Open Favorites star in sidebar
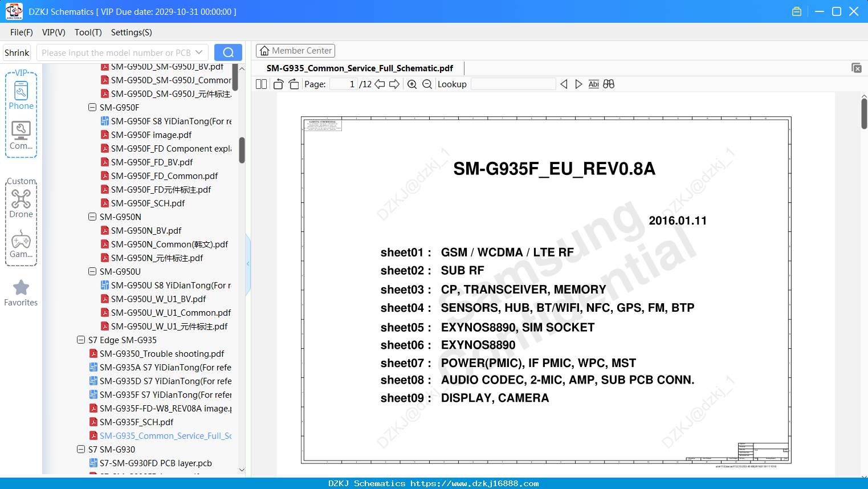This screenshot has height=489, width=868. coord(21,293)
